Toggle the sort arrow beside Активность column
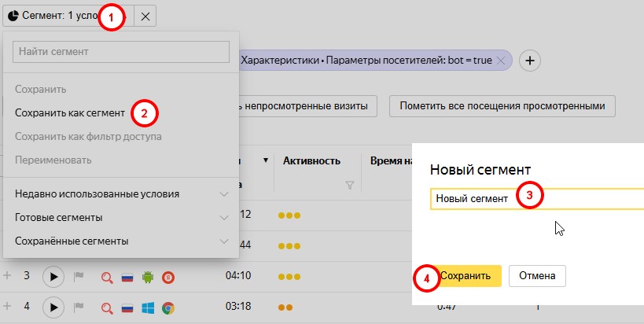Viewport: 644px width, 324px height. 266,160
